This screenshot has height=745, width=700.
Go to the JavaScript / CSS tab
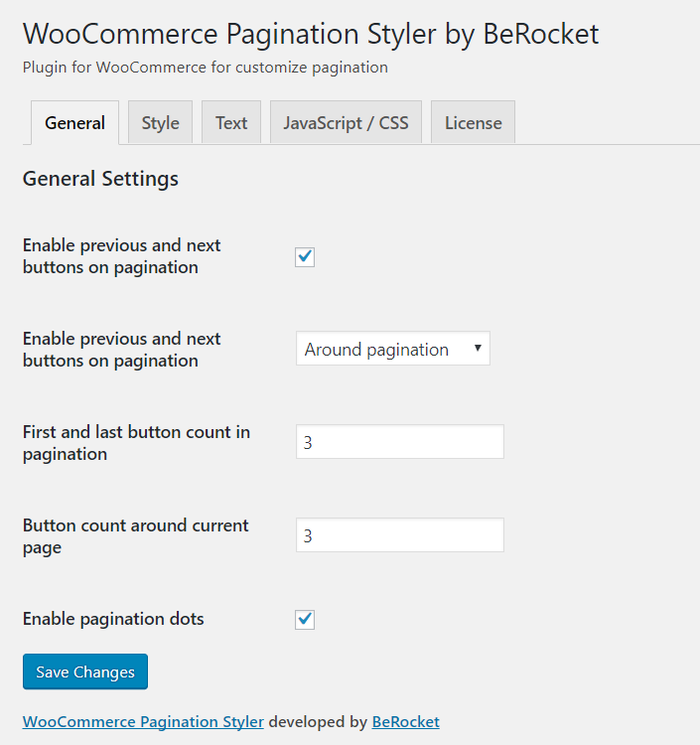click(346, 122)
